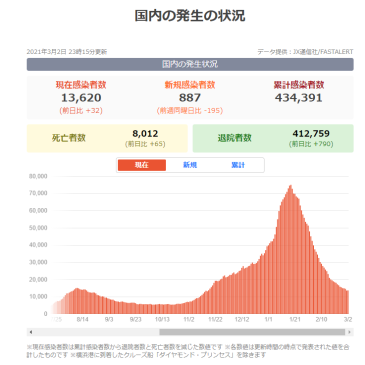Screen dimensions: 365x365
Task: Click the yellow 死亡者数 panel
Action: (107, 138)
